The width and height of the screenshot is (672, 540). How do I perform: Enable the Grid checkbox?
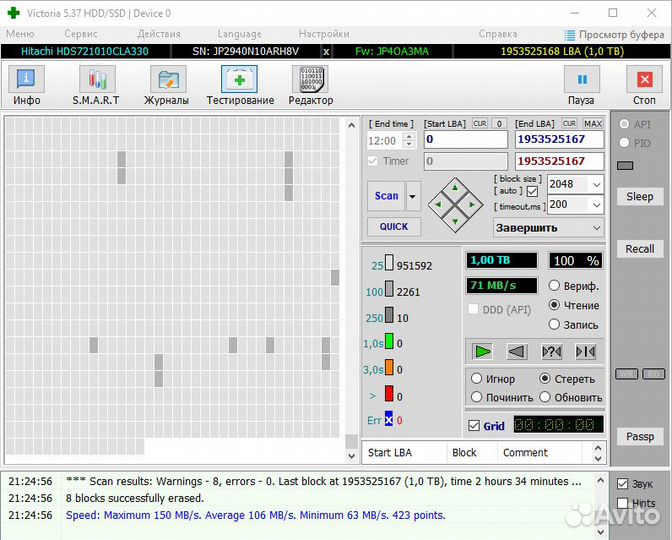click(474, 425)
